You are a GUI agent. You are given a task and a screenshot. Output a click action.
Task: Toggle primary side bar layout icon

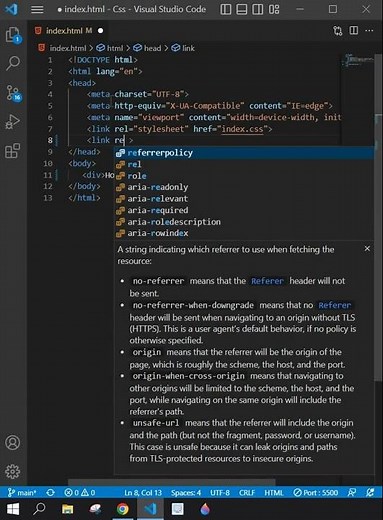[x=226, y=9]
